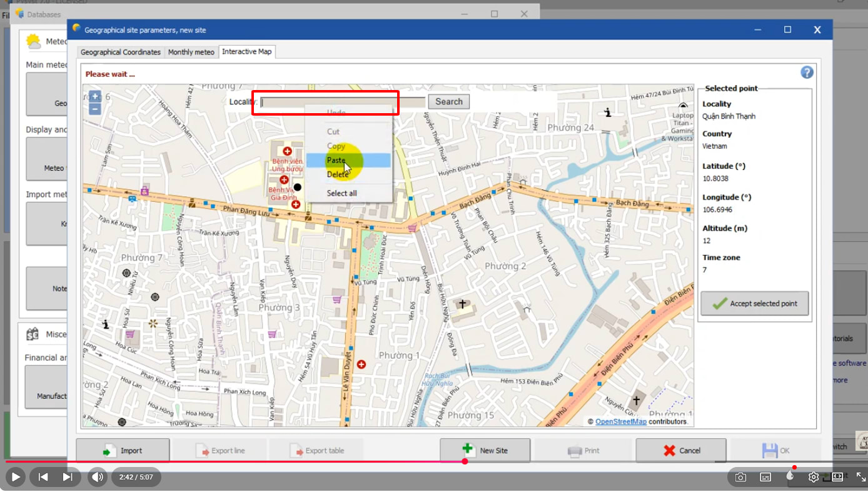Click the altitude value 12
Screen dimensions: 868x492
(706, 241)
